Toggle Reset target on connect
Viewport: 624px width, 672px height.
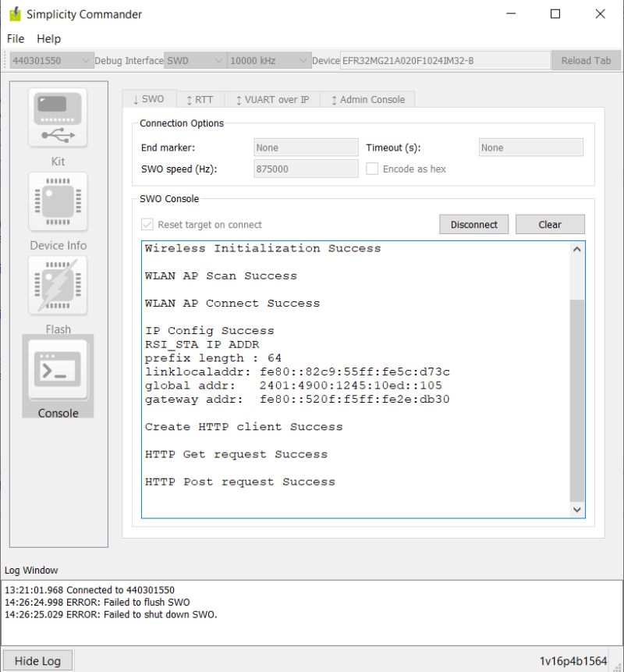coord(147,224)
